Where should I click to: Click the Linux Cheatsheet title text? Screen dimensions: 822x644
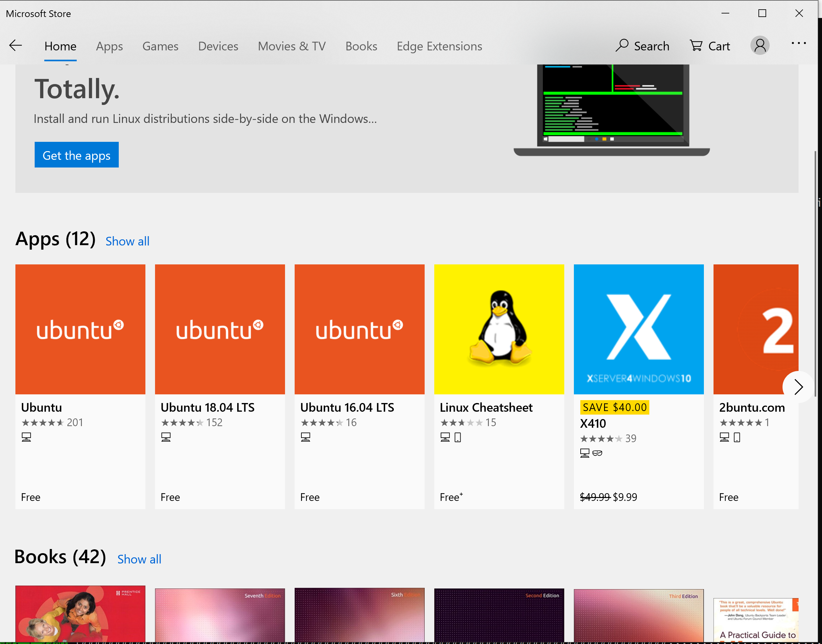(486, 408)
